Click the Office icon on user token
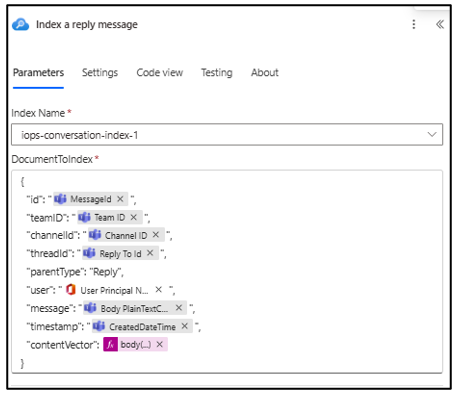 (71, 290)
